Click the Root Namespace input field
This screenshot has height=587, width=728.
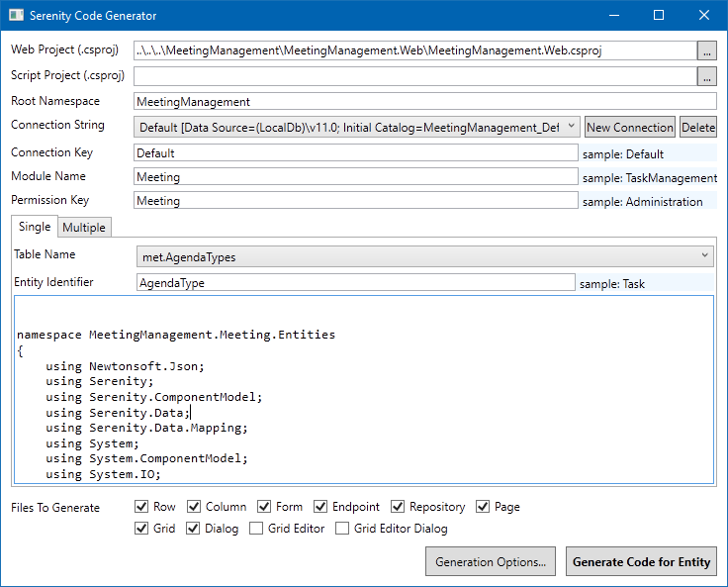coord(423,101)
